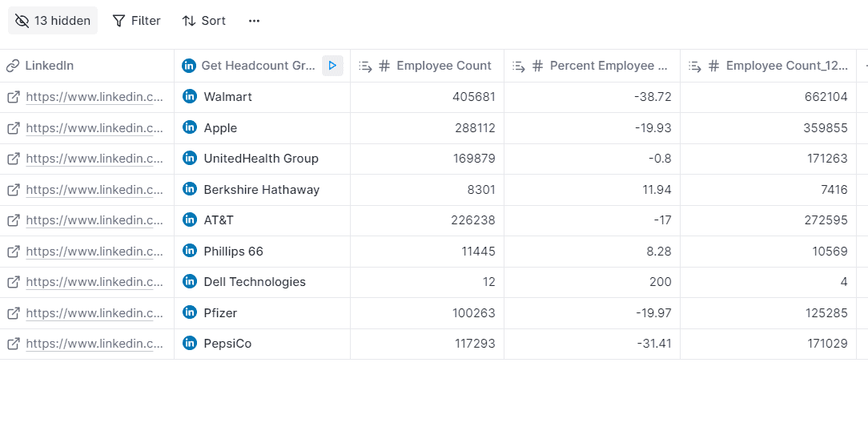Open the three-dot more options menu
The image size is (868, 447).
pos(255,21)
